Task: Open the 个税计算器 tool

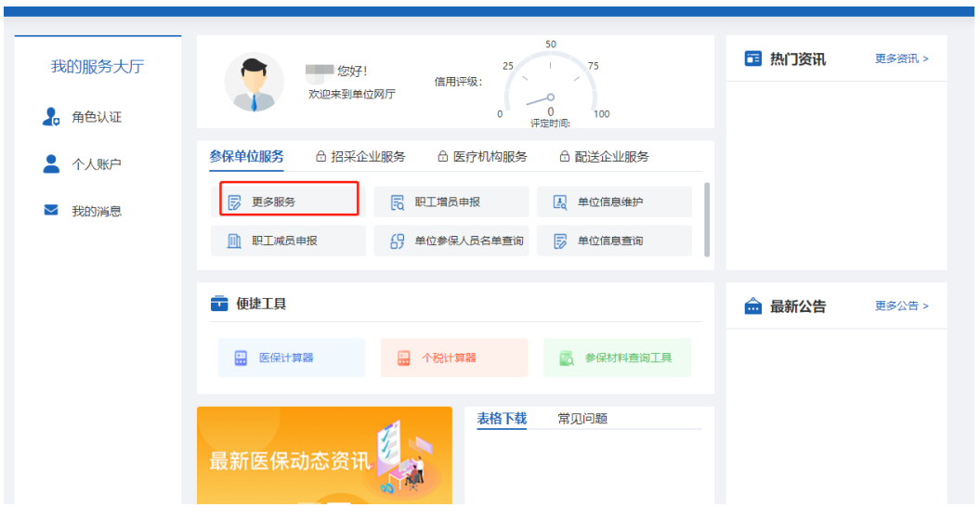Action: [453, 357]
